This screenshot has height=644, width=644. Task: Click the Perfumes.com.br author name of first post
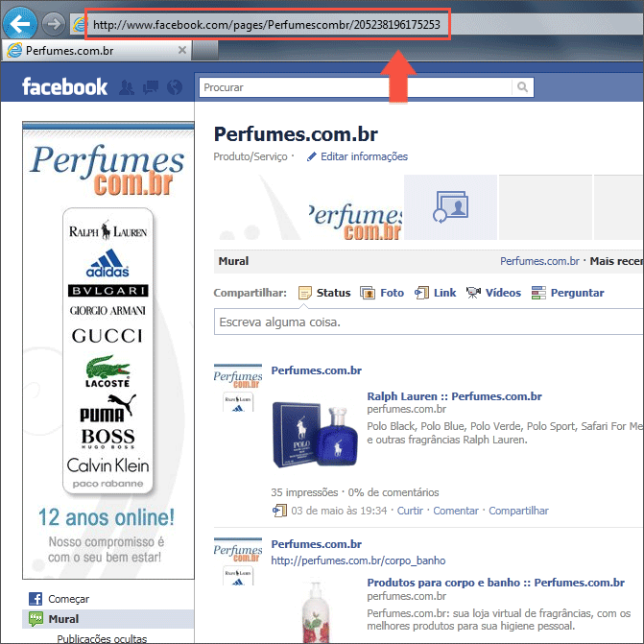(x=317, y=370)
